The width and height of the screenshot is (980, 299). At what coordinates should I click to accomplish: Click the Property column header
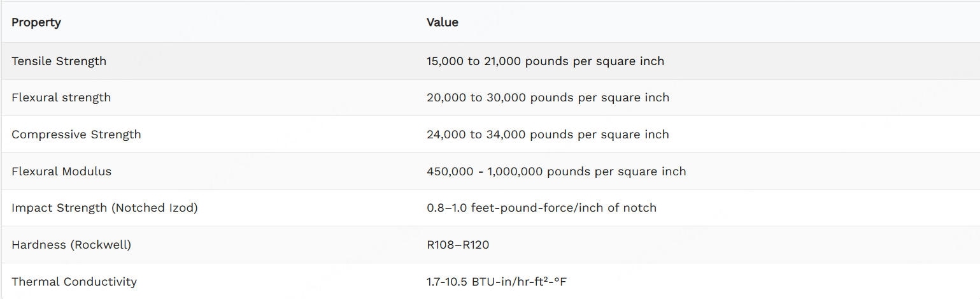[36, 22]
